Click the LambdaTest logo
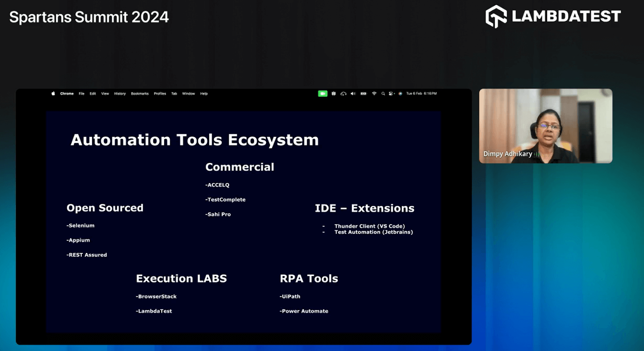Viewport: 644px width, 351px height. click(553, 16)
